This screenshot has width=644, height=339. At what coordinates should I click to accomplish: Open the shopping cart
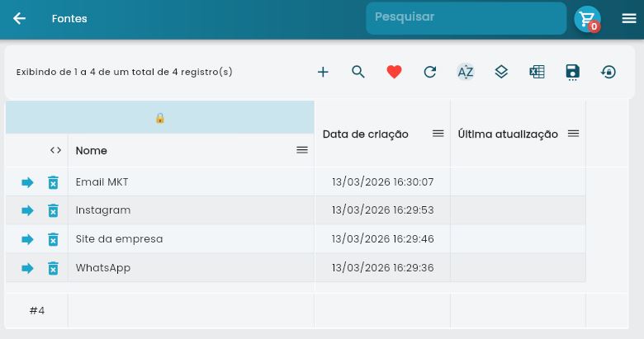coord(587,19)
